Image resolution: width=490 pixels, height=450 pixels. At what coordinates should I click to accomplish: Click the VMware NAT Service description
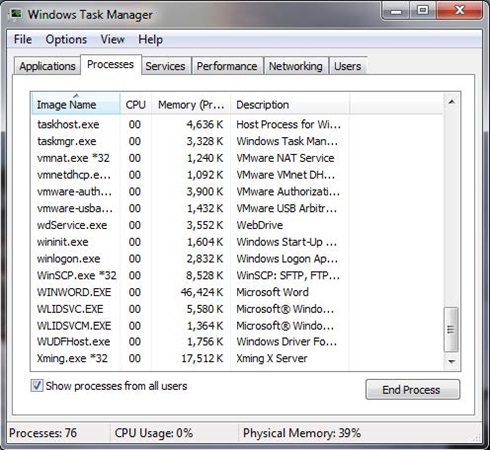285,158
